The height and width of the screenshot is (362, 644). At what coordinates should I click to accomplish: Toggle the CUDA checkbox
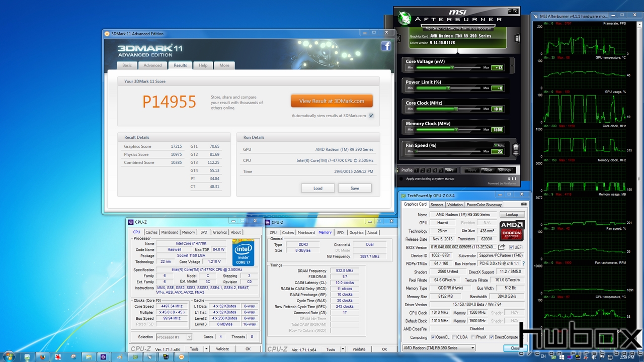(x=454, y=337)
